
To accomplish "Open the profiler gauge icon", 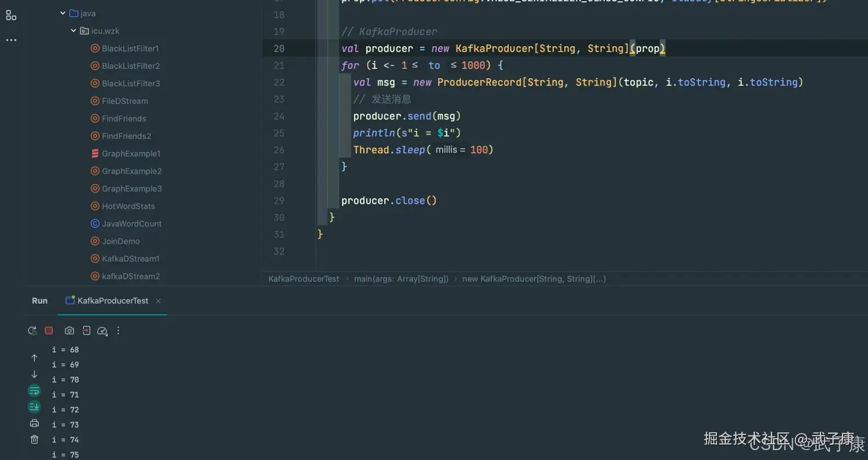I will pyautogui.click(x=102, y=331).
